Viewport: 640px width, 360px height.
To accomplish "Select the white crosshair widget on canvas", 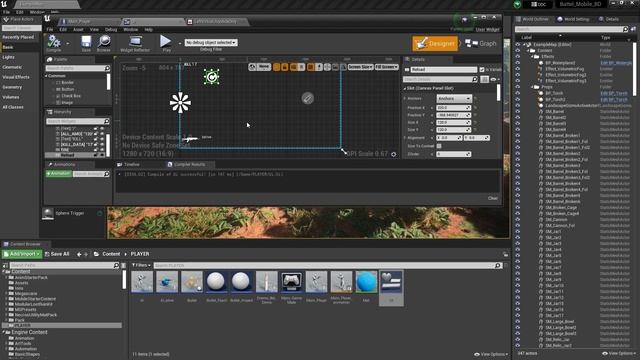I will (x=180, y=102).
